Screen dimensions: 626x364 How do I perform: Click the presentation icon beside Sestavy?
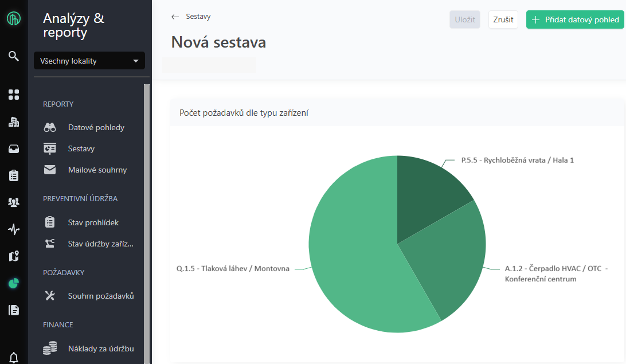pos(50,148)
